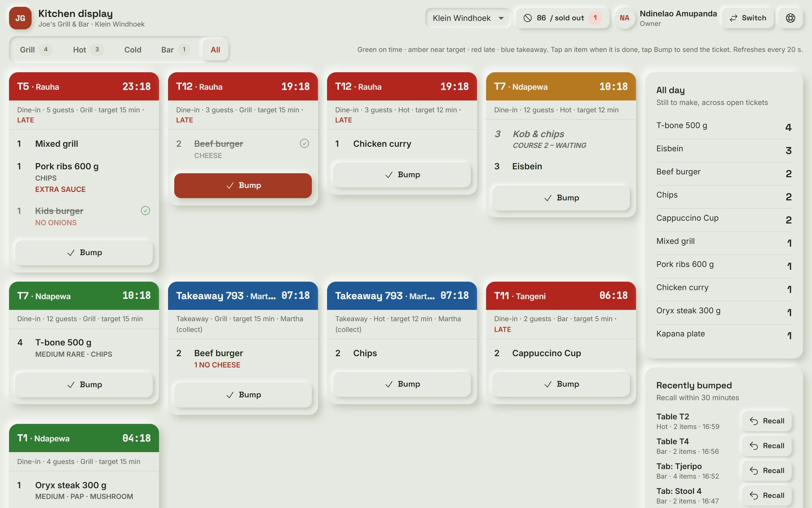Mark Cappuccino Cup as done

coord(561,353)
